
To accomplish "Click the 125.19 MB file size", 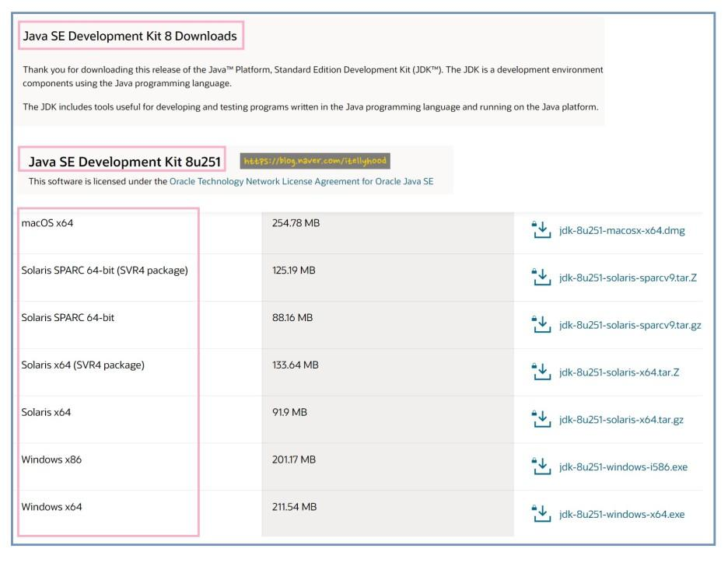I will [293, 271].
